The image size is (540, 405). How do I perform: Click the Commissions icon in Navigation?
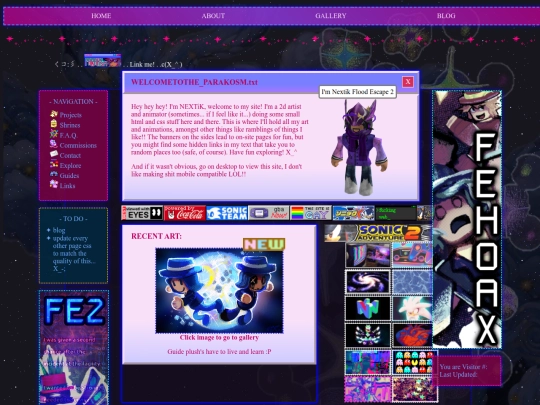(x=54, y=144)
